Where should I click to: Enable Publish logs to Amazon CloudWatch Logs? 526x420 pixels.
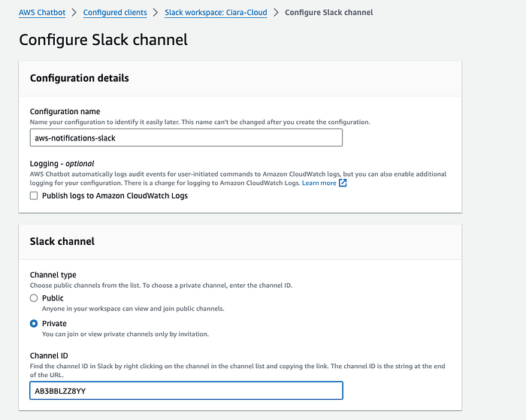click(x=34, y=195)
